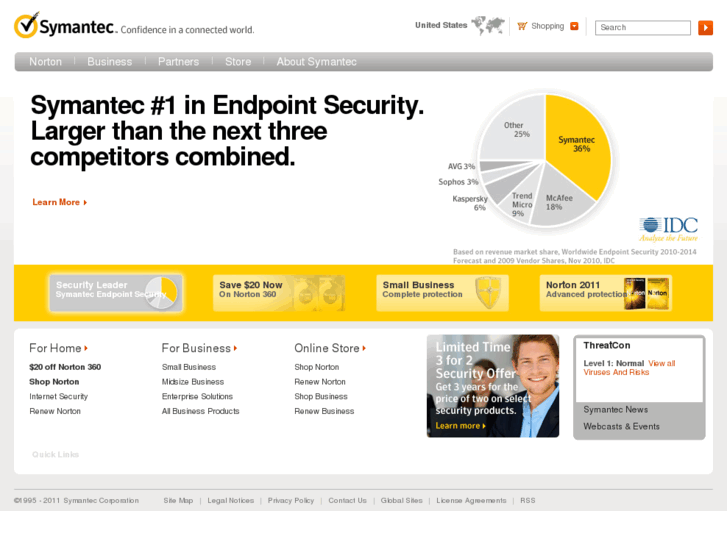Click the Symantec checkmark logo
Image resolution: width=727 pixels, height=545 pixels.
pyautogui.click(x=26, y=26)
